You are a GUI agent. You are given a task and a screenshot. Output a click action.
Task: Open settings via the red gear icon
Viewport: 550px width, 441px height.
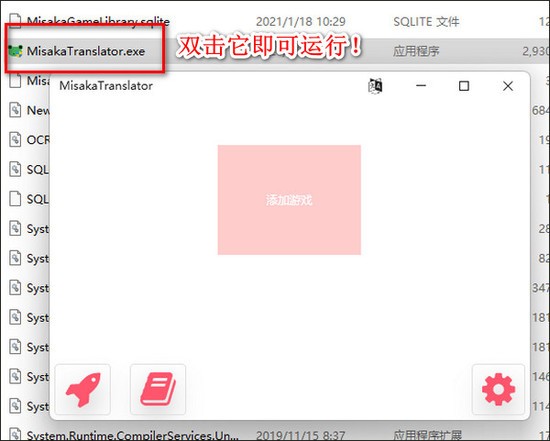pyautogui.click(x=498, y=389)
